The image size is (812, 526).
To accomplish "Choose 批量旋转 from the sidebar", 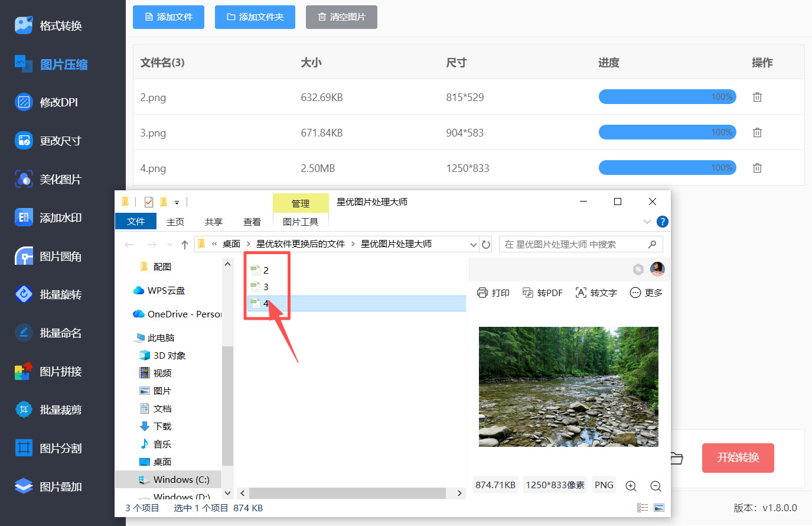I will coord(48,294).
